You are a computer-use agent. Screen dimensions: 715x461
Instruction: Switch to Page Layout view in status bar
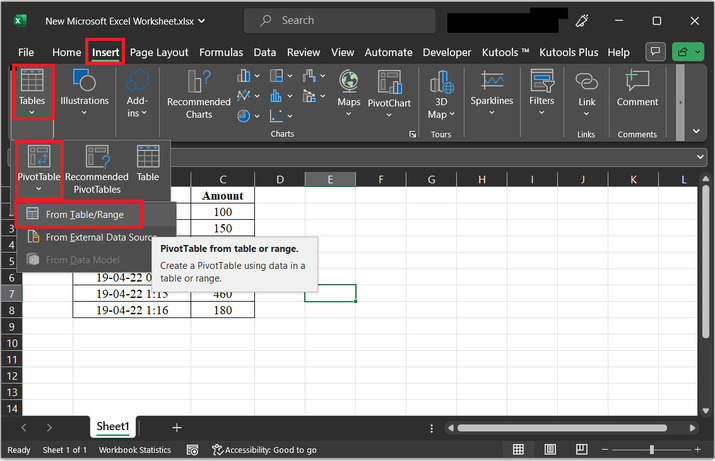pyautogui.click(x=548, y=450)
